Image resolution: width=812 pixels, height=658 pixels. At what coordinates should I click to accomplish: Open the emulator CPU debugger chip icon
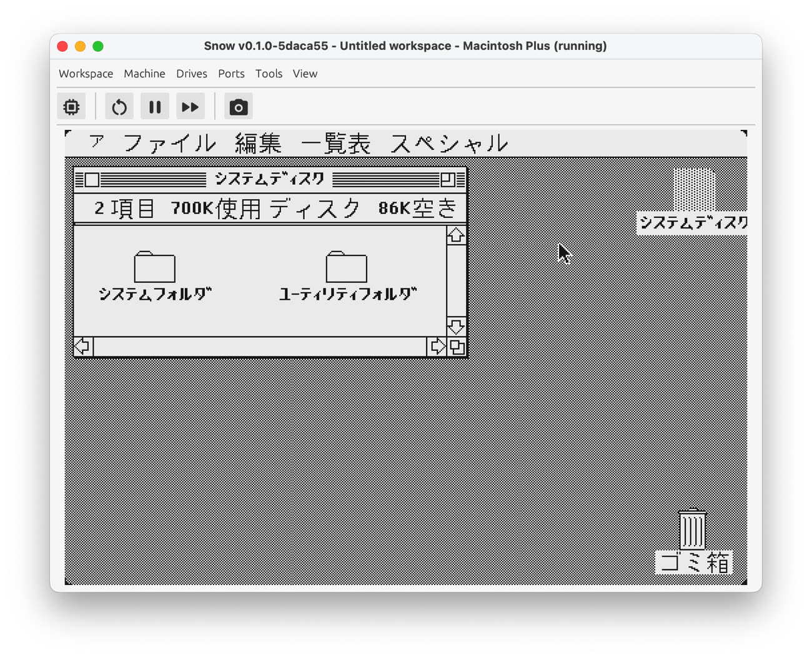(72, 107)
